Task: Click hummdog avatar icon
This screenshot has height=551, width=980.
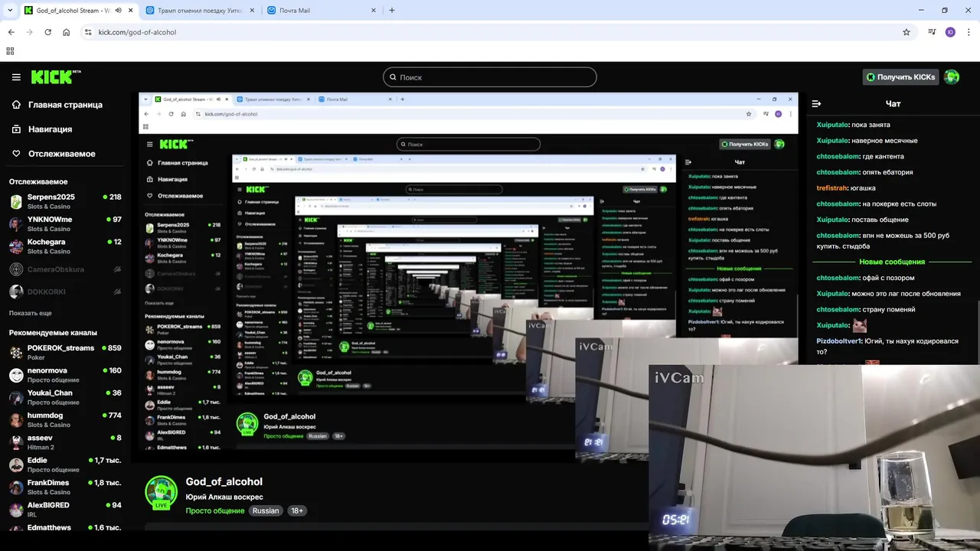Action: pos(16,420)
